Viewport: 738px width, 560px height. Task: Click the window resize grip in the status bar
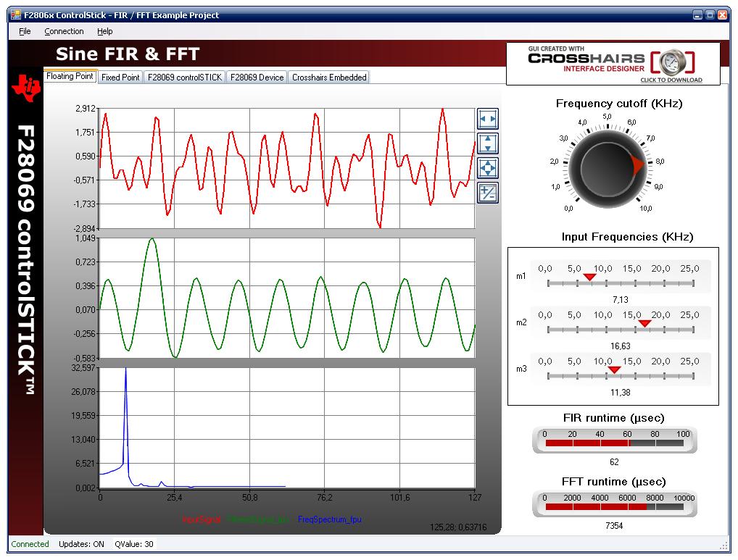[724, 546]
